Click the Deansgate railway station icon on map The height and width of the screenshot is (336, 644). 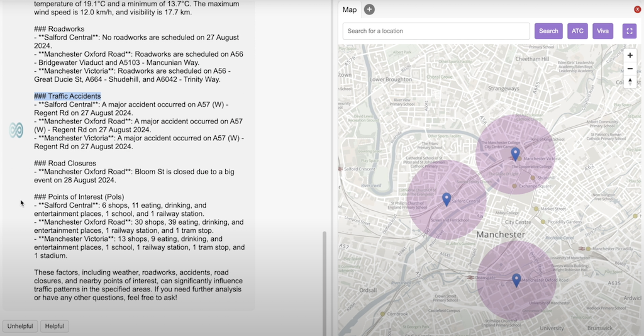pos(470,277)
